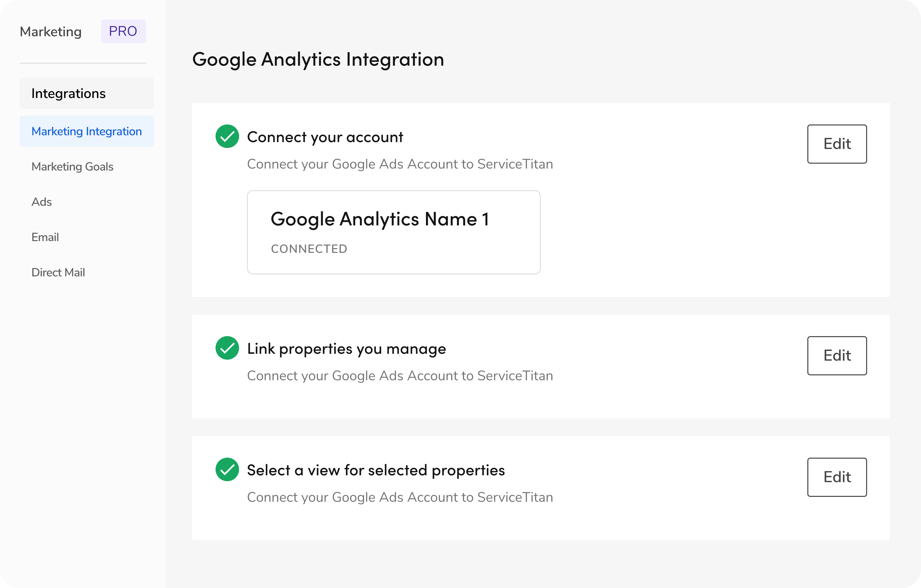
Task: Open Direct Mail section
Action: click(58, 272)
